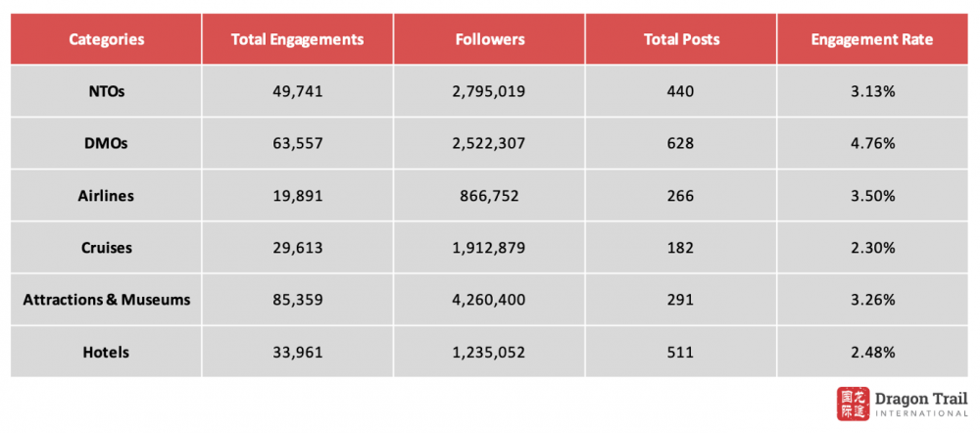980x433 pixels.
Task: Select the 2,522,307 followers cell
Action: click(x=490, y=144)
